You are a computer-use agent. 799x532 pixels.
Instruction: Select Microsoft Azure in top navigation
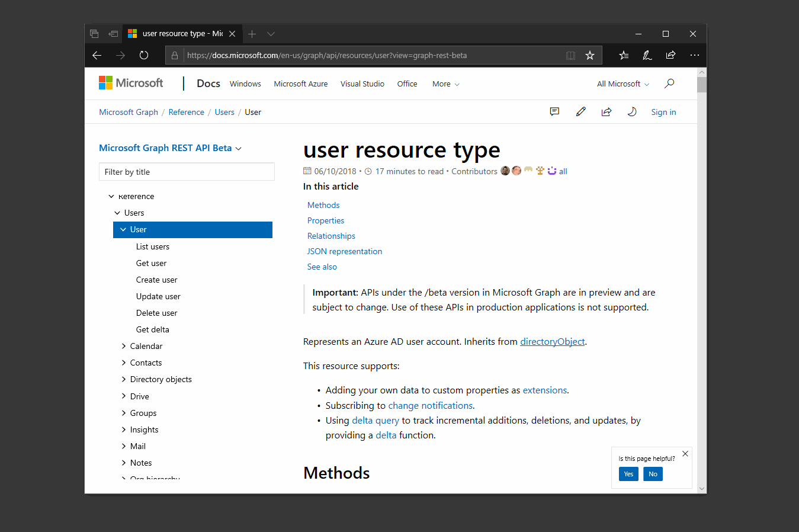pyautogui.click(x=300, y=84)
